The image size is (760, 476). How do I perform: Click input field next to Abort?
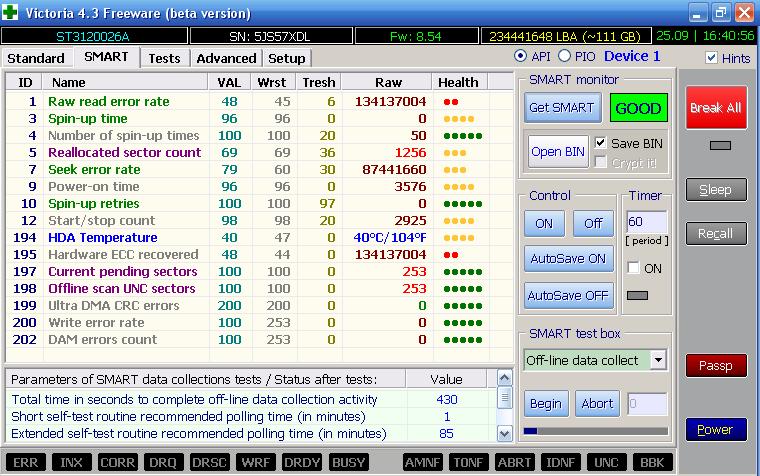pyautogui.click(x=647, y=403)
